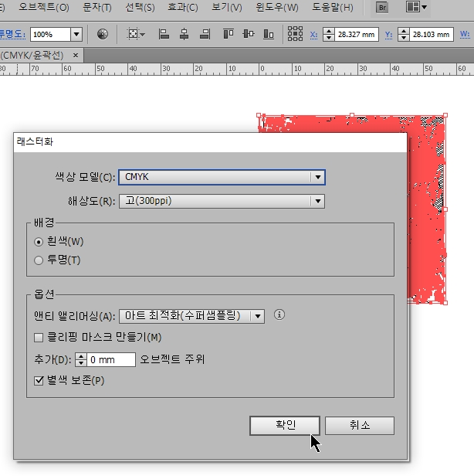Image resolution: width=474 pixels, height=476 pixels.
Task: Open the align-to selection dropdown icon
Action: pos(136,34)
